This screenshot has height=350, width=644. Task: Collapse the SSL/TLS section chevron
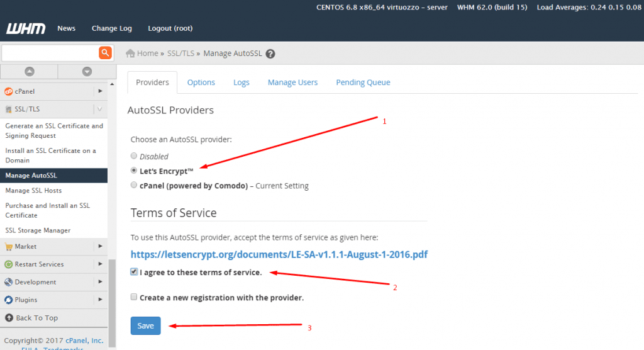click(100, 109)
